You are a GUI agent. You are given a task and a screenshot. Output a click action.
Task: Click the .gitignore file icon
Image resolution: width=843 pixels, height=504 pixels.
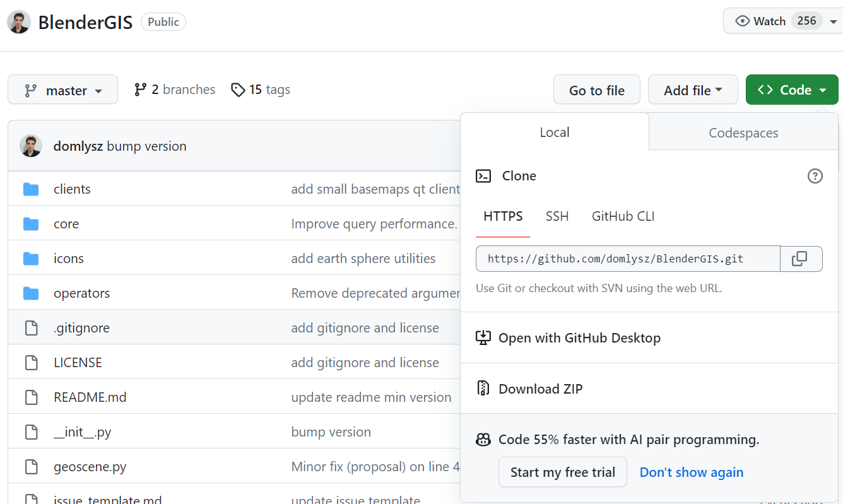tap(31, 328)
